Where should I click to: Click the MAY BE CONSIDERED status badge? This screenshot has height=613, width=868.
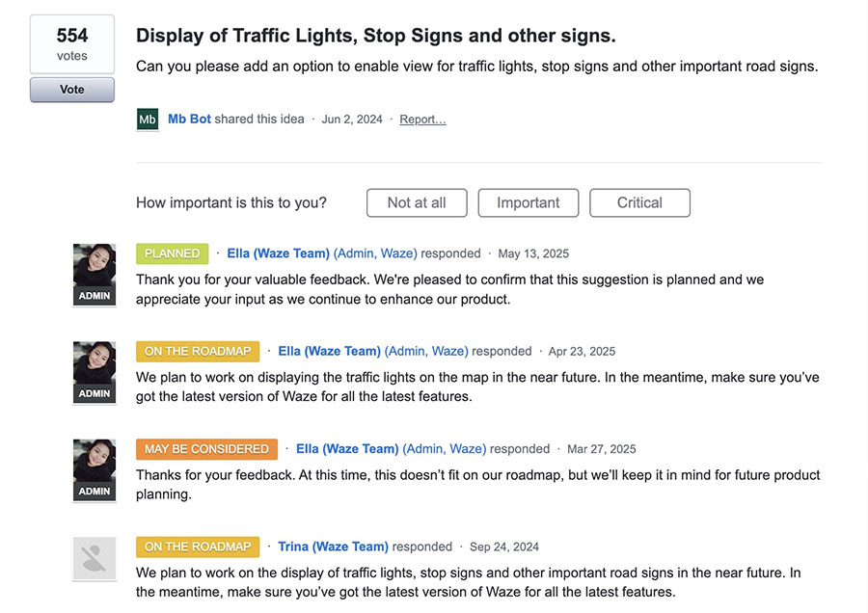tap(206, 449)
